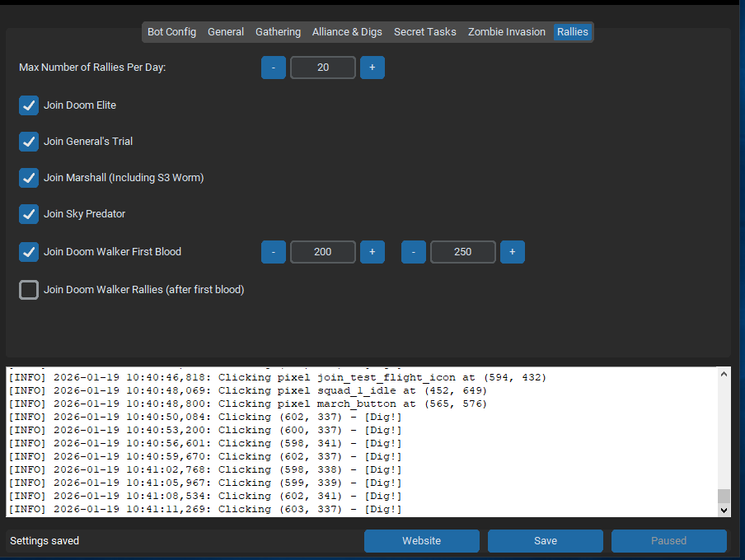Image resolution: width=745 pixels, height=560 pixels.
Task: Uncheck Join Doom Elite checkbox
Action: click(29, 105)
